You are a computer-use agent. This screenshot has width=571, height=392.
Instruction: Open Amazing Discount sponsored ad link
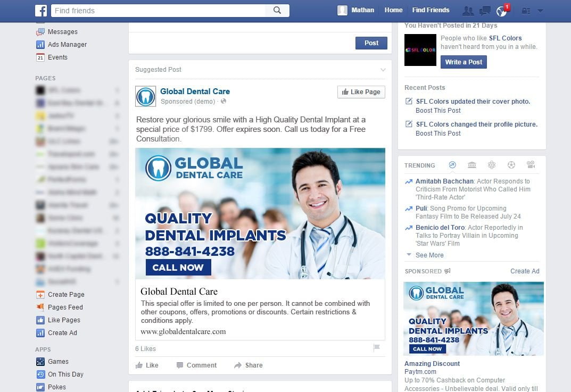point(432,363)
